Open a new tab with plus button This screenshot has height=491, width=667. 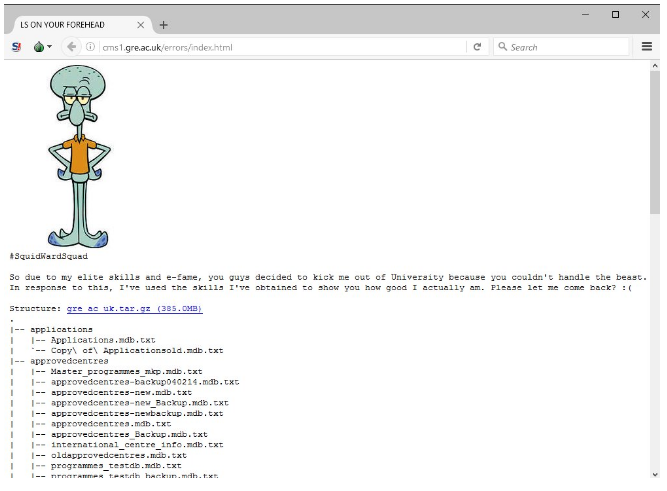163,25
